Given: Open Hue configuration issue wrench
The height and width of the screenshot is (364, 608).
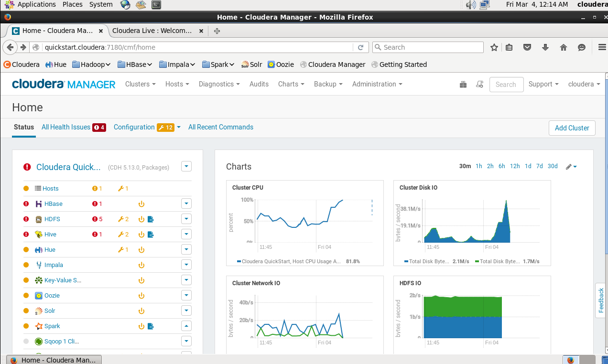Looking at the screenshot, I should [x=123, y=250].
